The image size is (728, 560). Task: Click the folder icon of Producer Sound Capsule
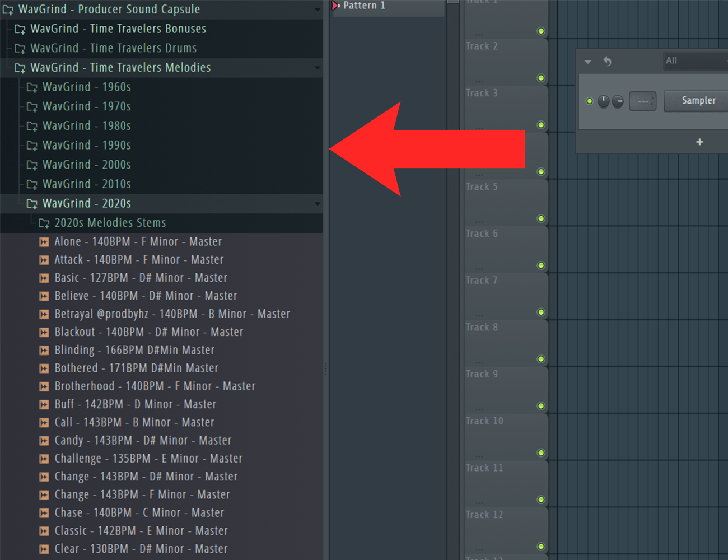coord(8,10)
